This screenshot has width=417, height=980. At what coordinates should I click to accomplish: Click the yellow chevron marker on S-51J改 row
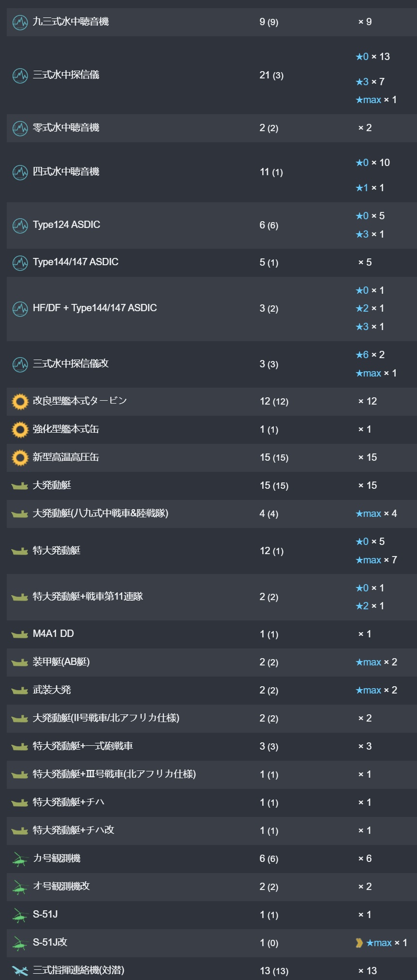pos(359,943)
